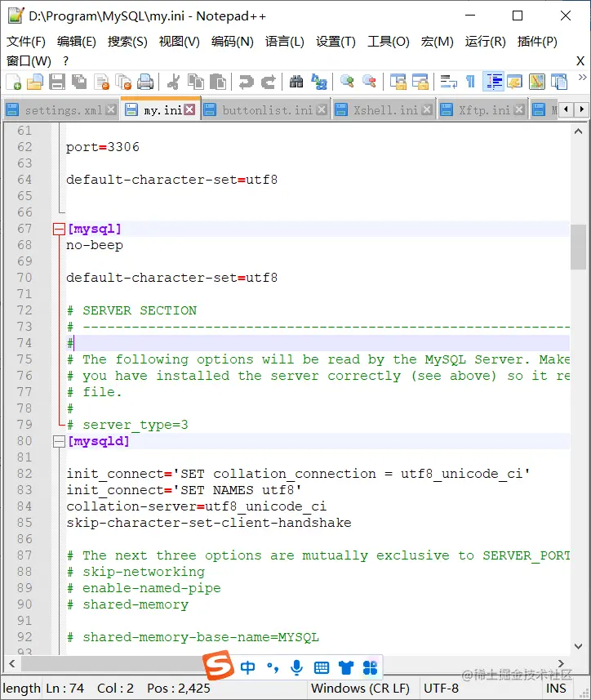Open 搜索(S) menu
591x700 pixels.
coord(127,42)
